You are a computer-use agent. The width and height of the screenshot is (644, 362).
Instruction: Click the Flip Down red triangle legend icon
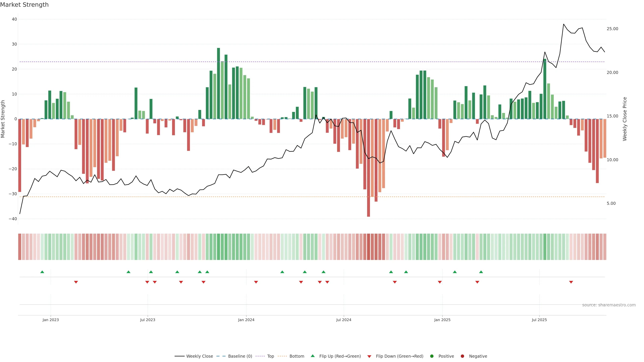[x=369, y=356]
